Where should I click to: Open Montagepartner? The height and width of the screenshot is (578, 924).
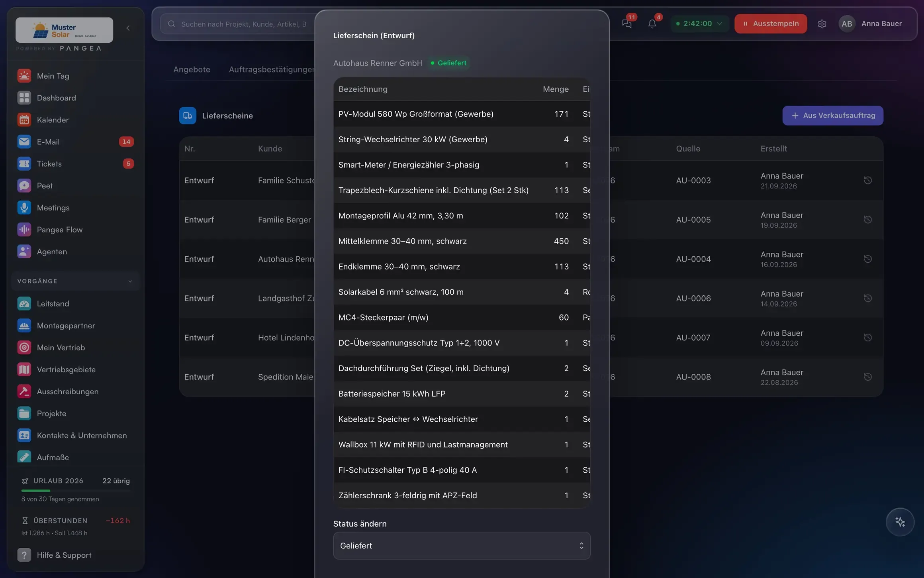pyautogui.click(x=75, y=325)
